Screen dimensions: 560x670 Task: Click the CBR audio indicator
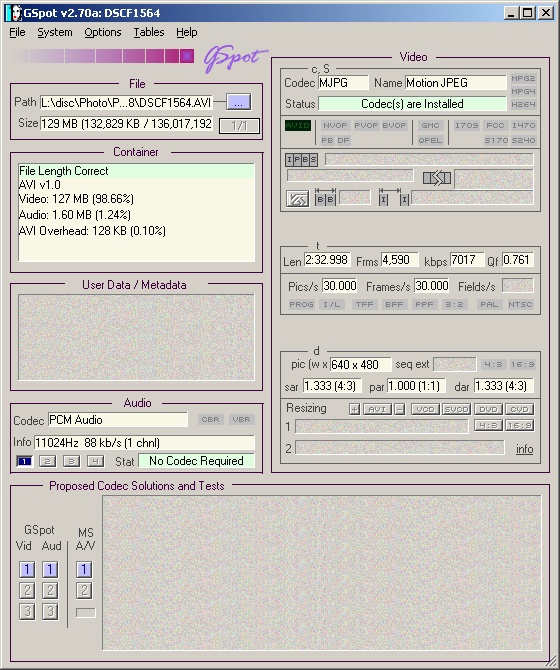click(x=211, y=420)
